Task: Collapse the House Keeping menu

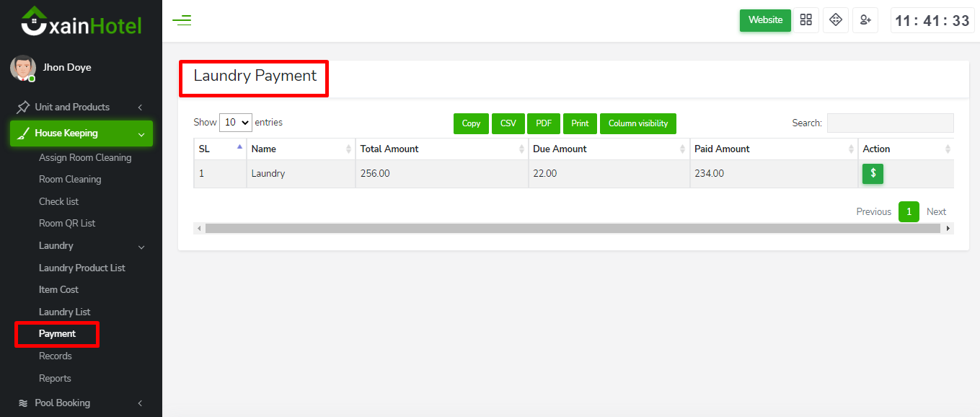Action: click(81, 133)
